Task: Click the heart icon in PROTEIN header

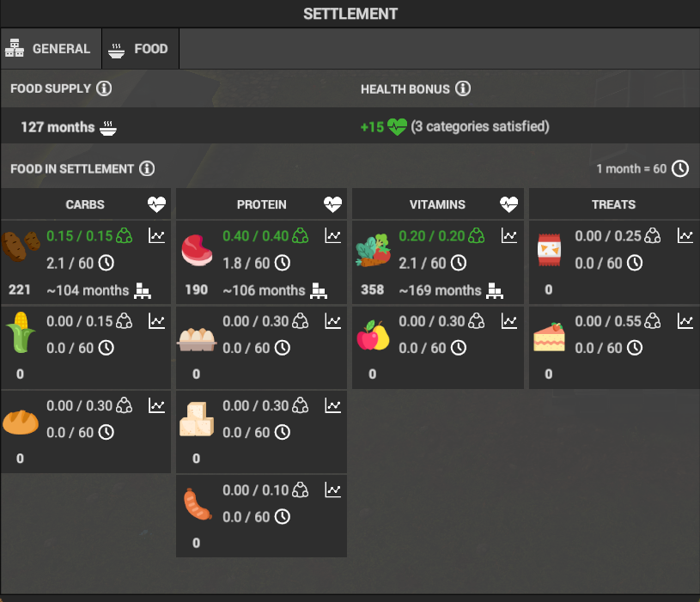Action: click(x=333, y=204)
